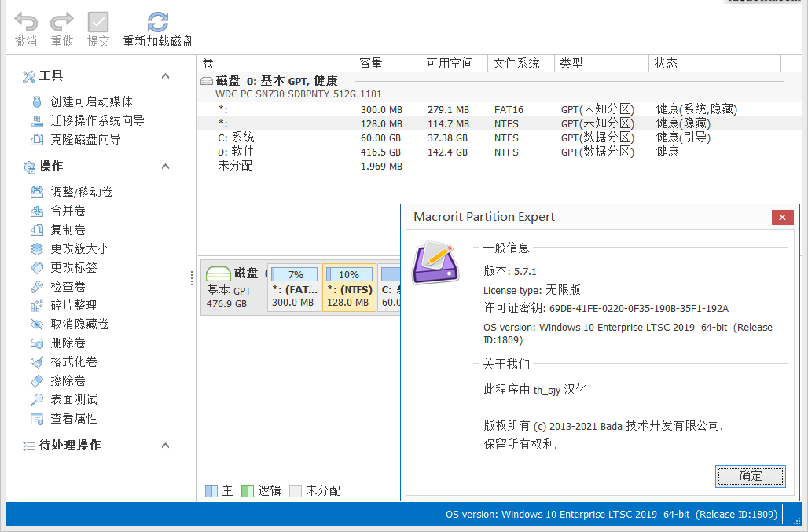
Task: Click the blue 主 legend swatch
Action: pos(211,491)
